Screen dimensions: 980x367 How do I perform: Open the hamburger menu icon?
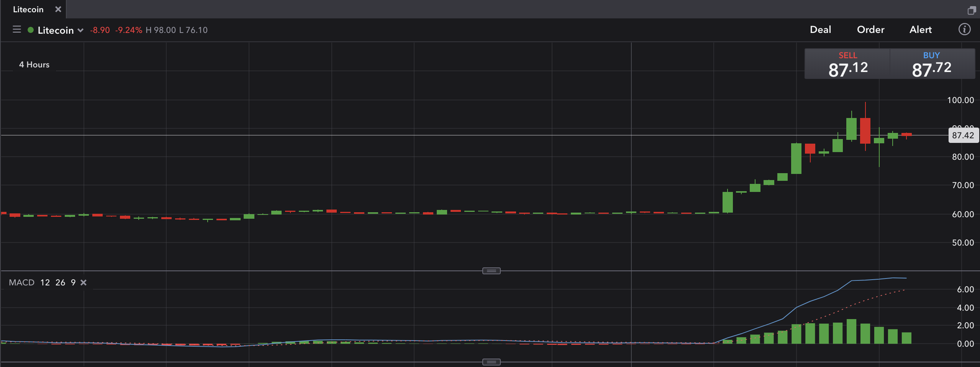[16, 29]
